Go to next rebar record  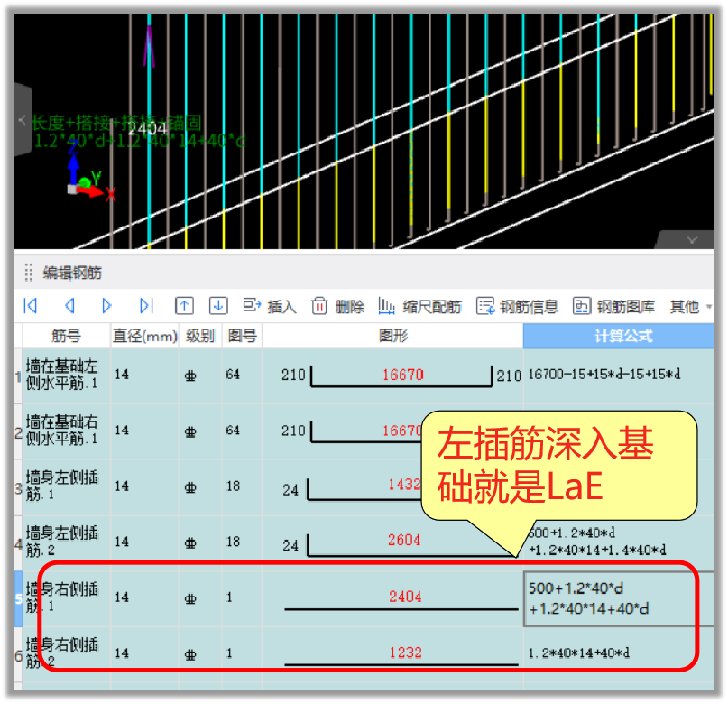point(106,306)
